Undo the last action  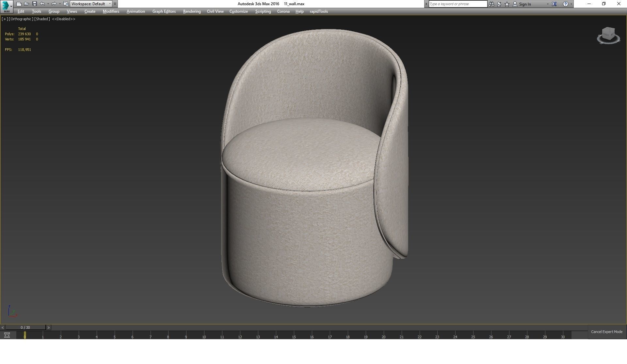pos(42,4)
